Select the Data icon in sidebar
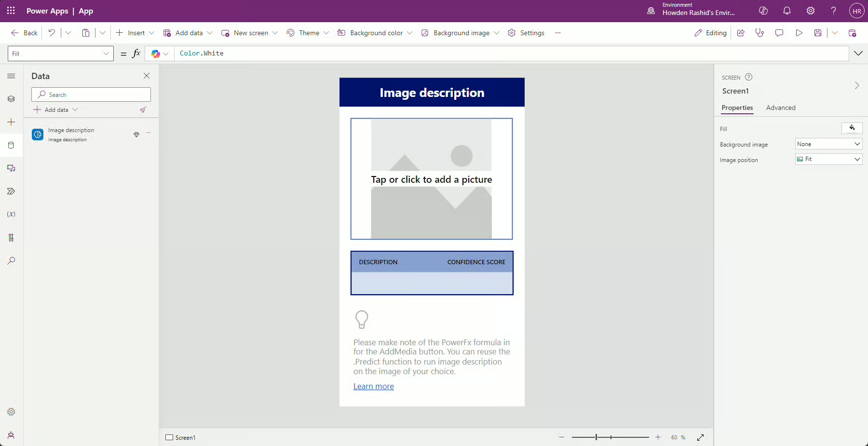Image resolution: width=868 pixels, height=446 pixels. tap(11, 145)
